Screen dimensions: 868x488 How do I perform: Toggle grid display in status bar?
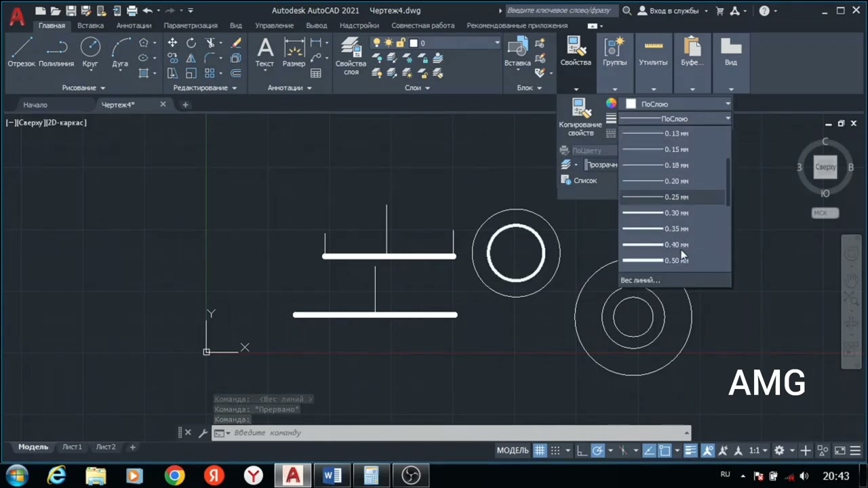coord(540,451)
